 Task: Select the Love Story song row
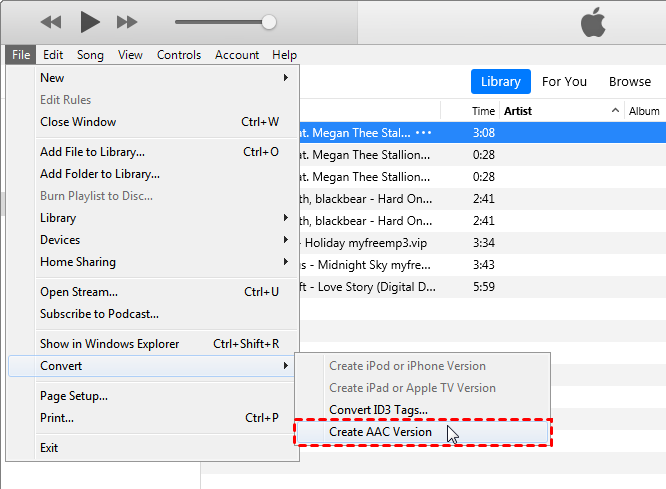click(380, 287)
